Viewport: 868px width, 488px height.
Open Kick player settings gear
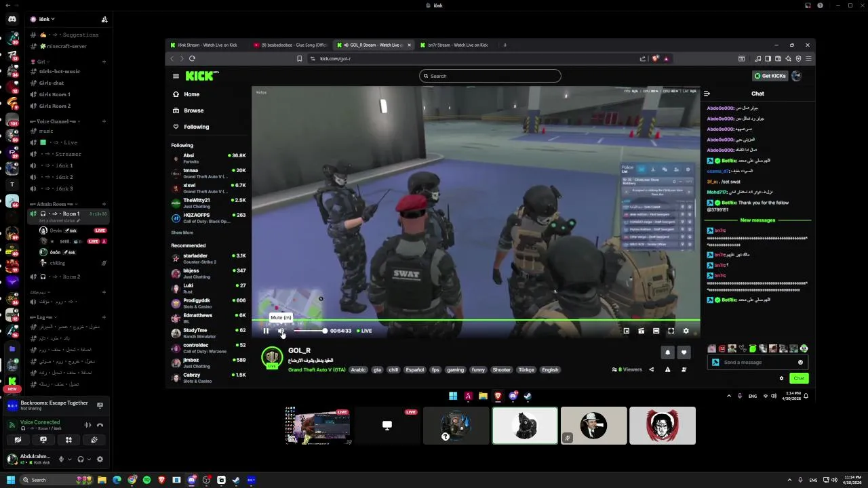coord(686,331)
